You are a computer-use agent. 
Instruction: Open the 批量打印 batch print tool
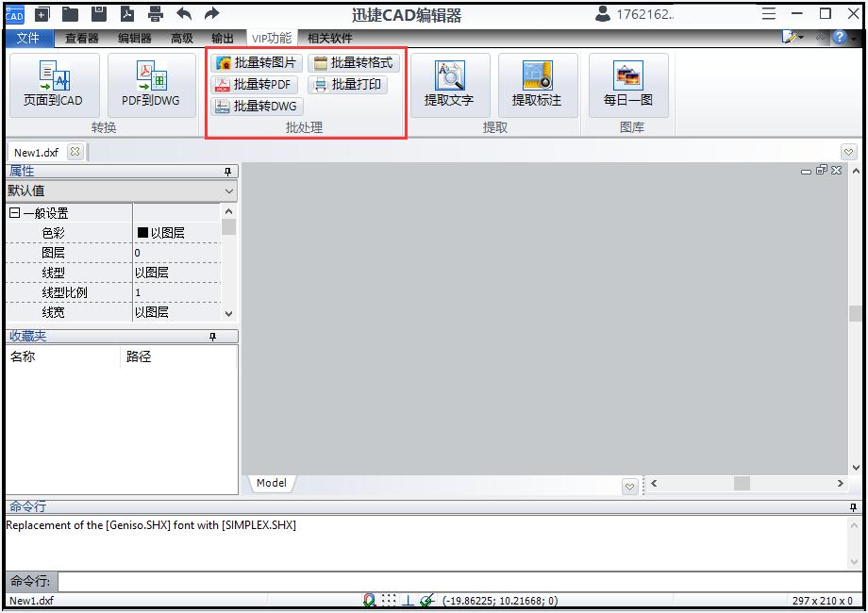[346, 84]
